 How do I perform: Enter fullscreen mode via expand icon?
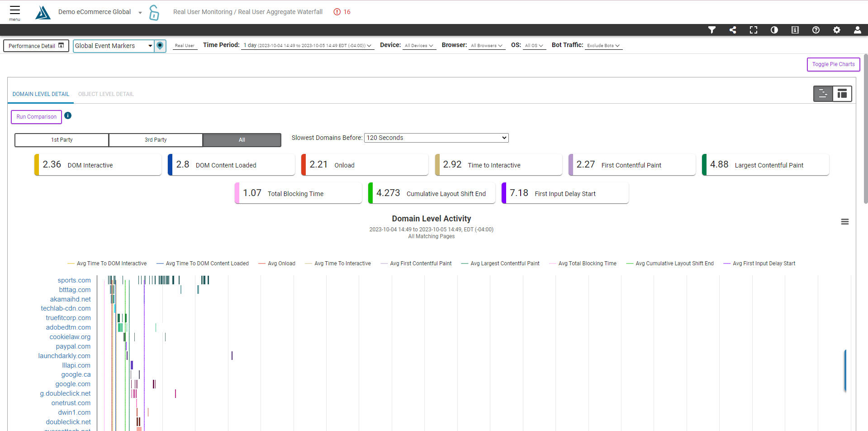coord(753,30)
